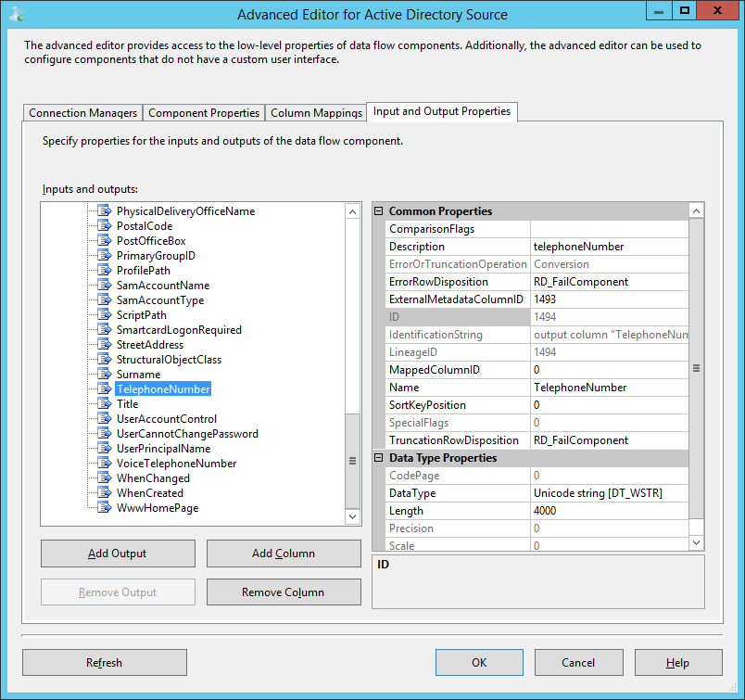Open Help for the advanced editor
The image size is (745, 700).
(x=678, y=662)
